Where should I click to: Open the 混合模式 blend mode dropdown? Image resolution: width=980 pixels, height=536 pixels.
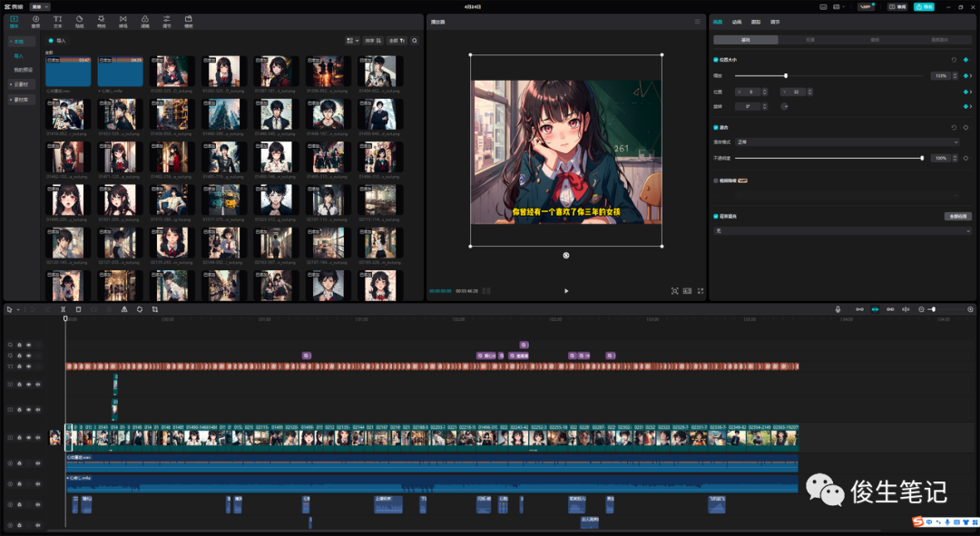pyautogui.click(x=847, y=142)
